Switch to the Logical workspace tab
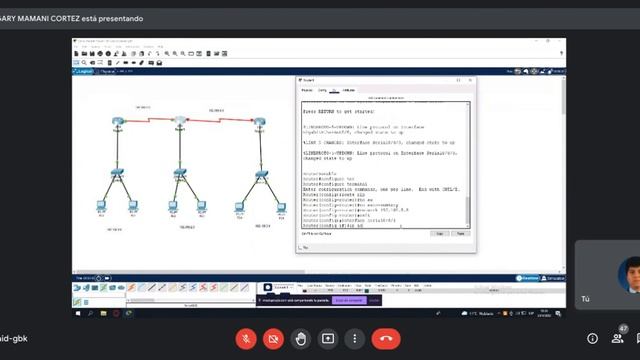The width and height of the screenshot is (640, 360). (x=84, y=71)
